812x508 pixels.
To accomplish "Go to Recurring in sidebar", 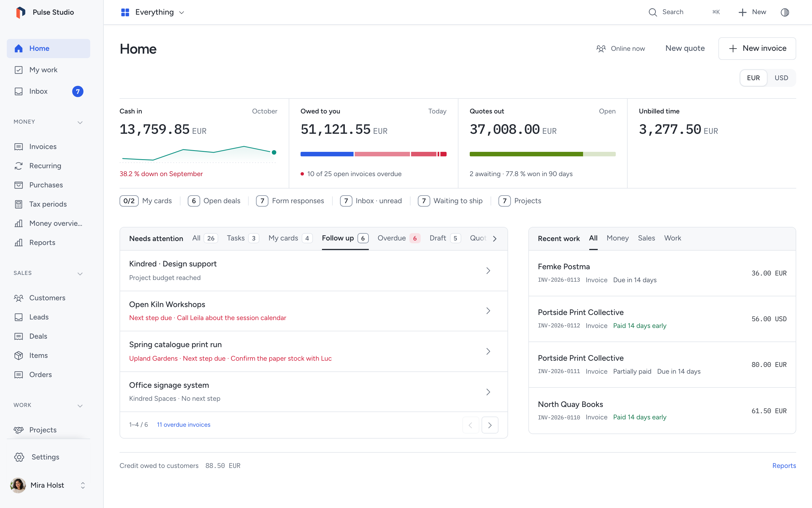I will 48,166.
